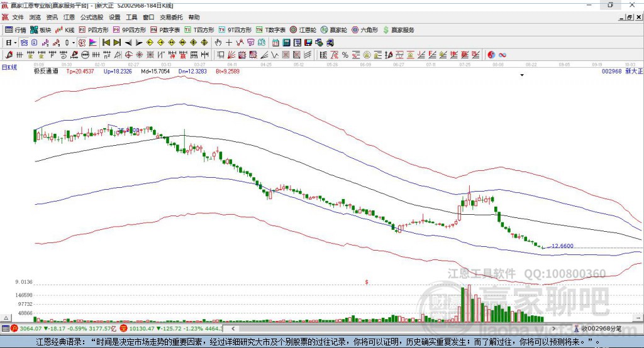
Task: Step right with black arrow icon
Action: pyautogui.click(x=139, y=43)
